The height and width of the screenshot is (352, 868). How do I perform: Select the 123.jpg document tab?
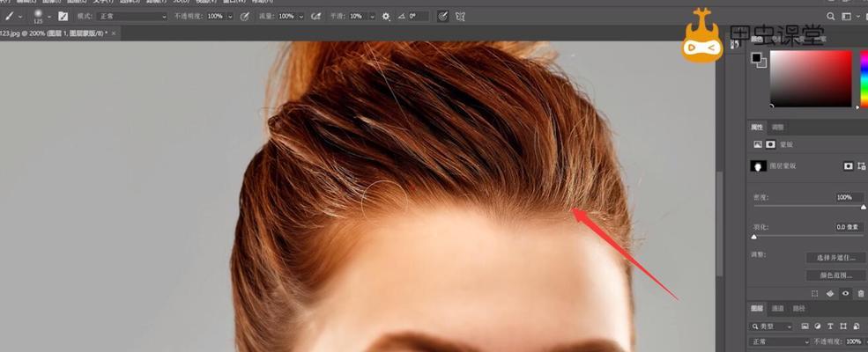tap(54, 33)
